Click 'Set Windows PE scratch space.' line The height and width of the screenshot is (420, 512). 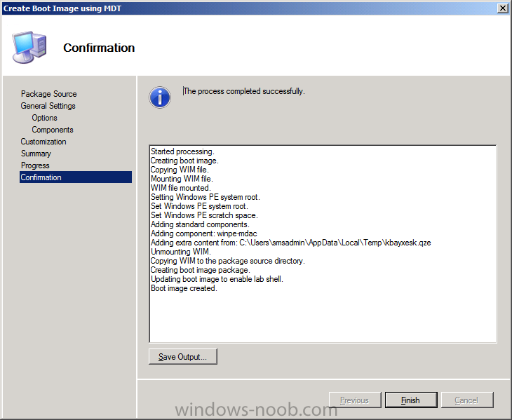click(204, 215)
